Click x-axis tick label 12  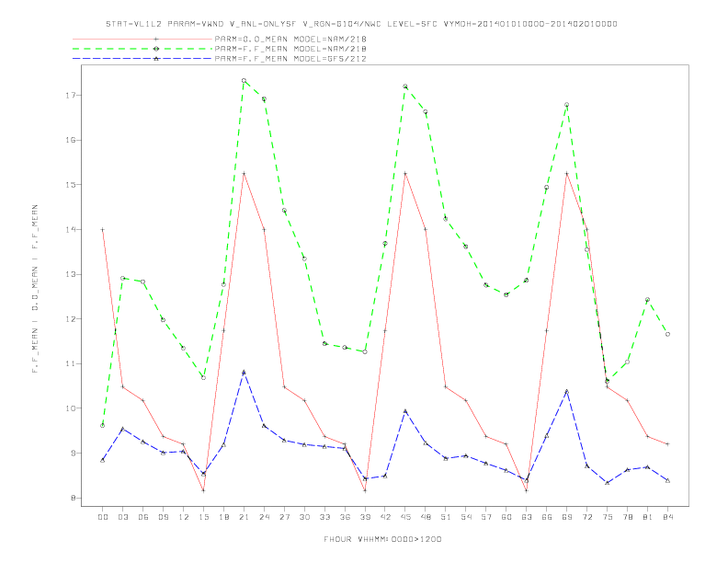point(184,517)
